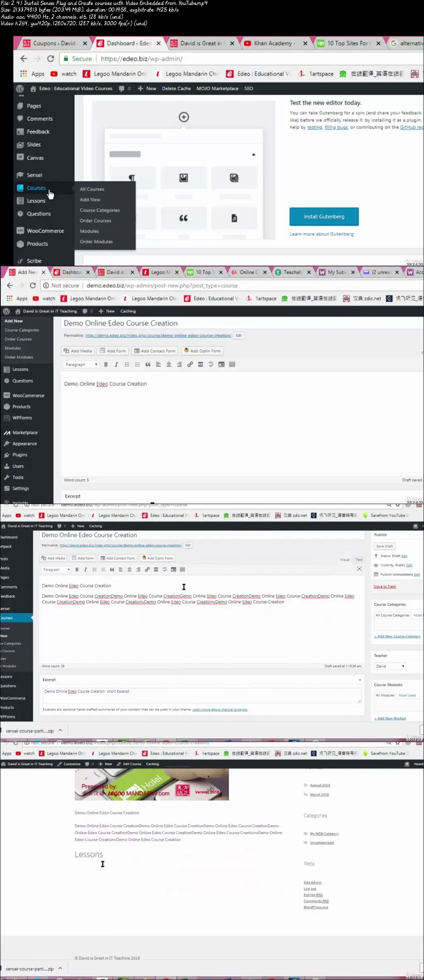This screenshot has width=424, height=980.
Task: Click align center icon in Add New course editor
Action: [169, 365]
